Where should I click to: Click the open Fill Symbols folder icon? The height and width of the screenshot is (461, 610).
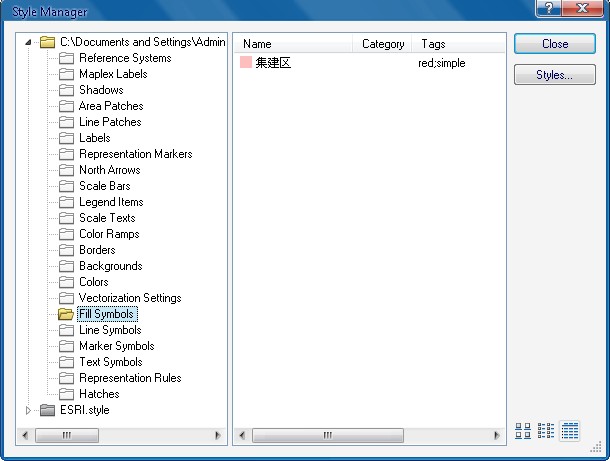(x=66, y=314)
